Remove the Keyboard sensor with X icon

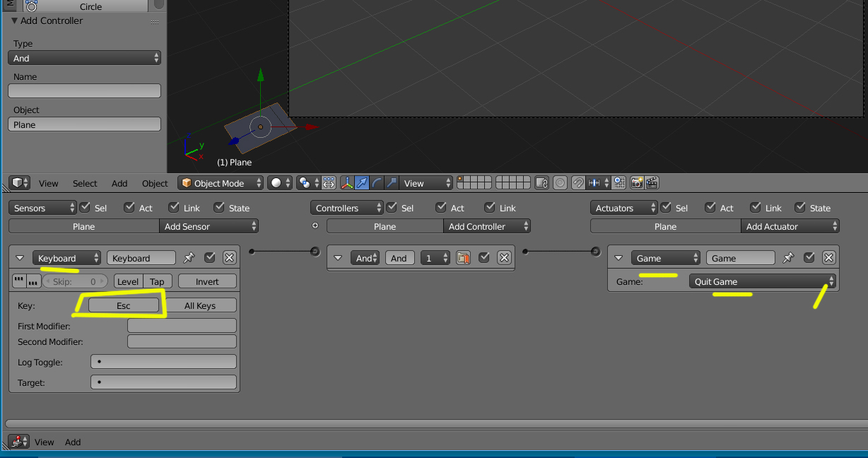[x=229, y=258]
